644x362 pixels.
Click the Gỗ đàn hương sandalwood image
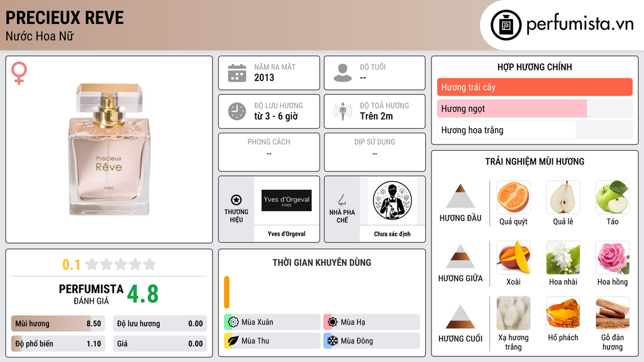pos(613,313)
